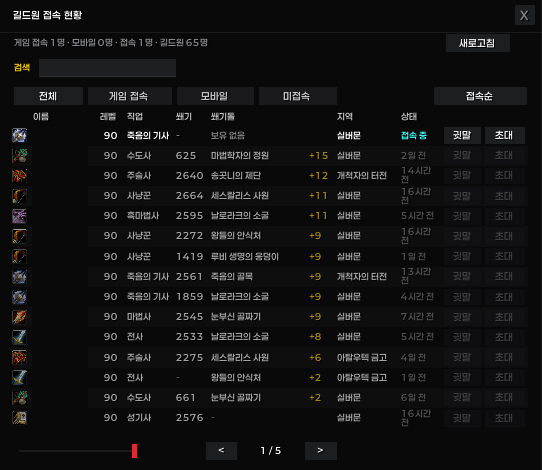Invite the online member with 초대
542x470 pixels.
tap(505, 135)
